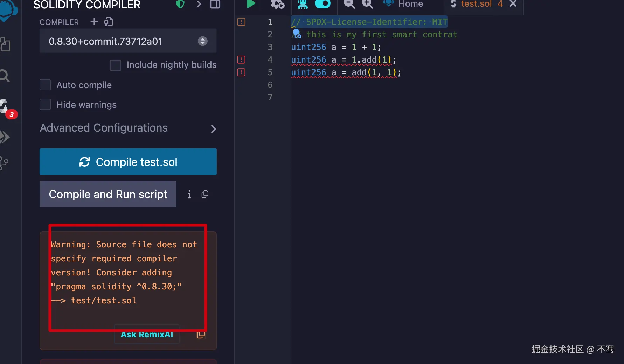Viewport: 624px width, 364px height.
Task: Open the Remix home logo icon
Action: coord(8,10)
